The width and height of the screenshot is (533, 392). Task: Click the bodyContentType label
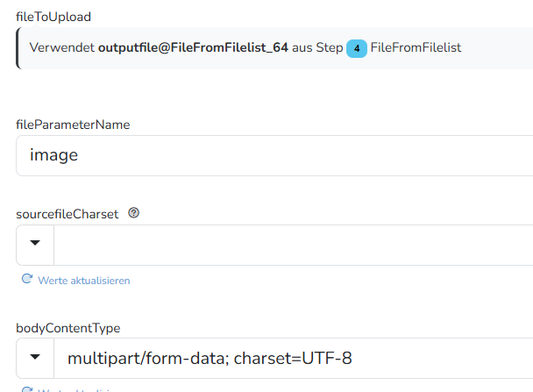pos(68,328)
